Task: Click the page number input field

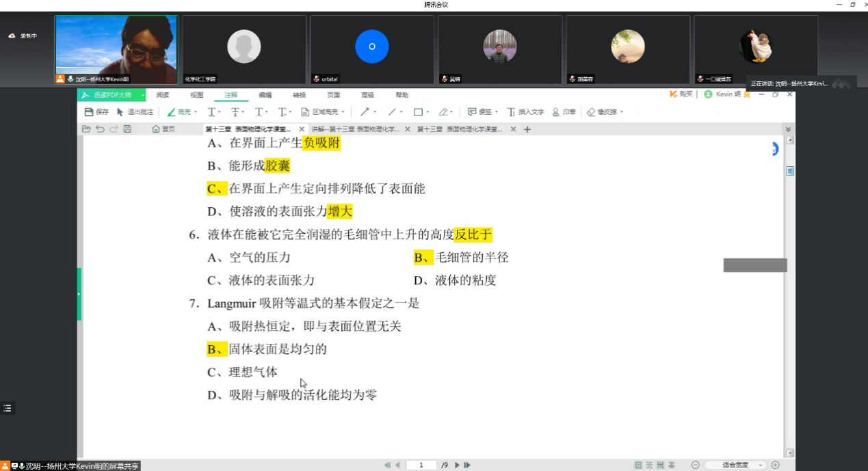Action: 421,465
